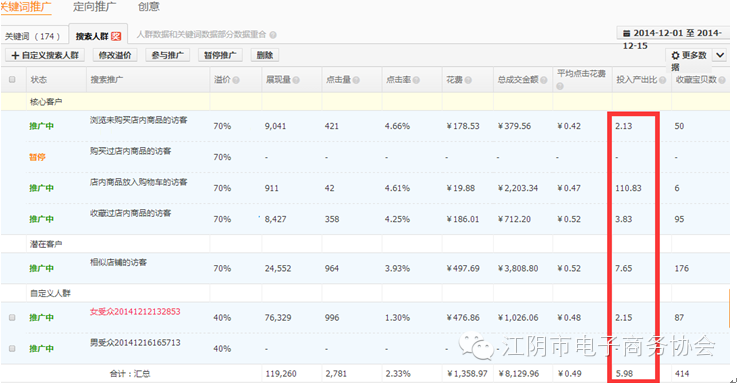The image size is (739, 383).
Task: Click help icon next to 投入产出比 header
Action: (663, 80)
